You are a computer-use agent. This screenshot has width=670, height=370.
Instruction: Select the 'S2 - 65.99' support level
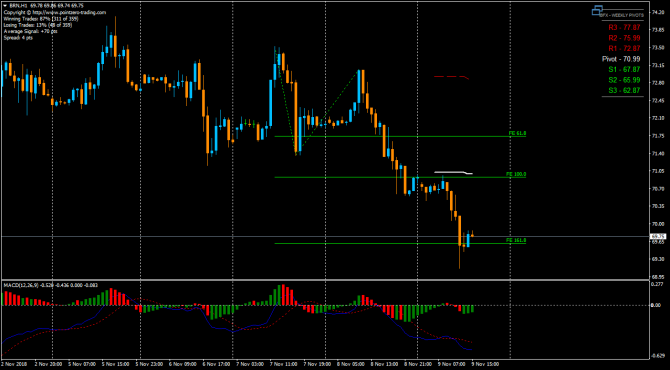624,80
